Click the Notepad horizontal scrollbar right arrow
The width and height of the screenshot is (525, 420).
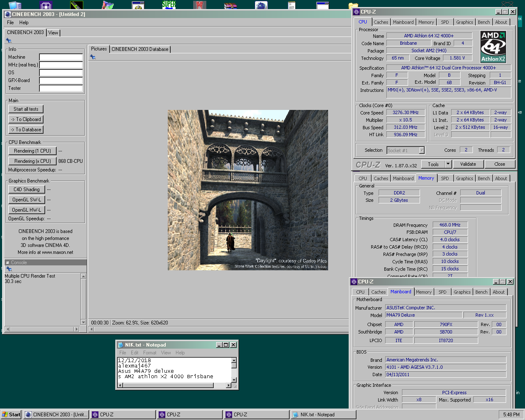coord(228,385)
